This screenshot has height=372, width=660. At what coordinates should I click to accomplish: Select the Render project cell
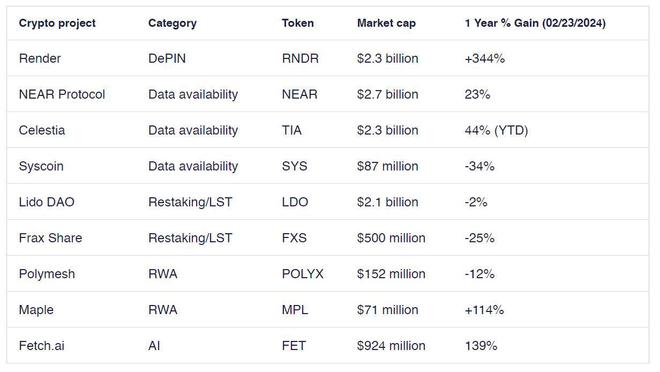pyautogui.click(x=40, y=58)
